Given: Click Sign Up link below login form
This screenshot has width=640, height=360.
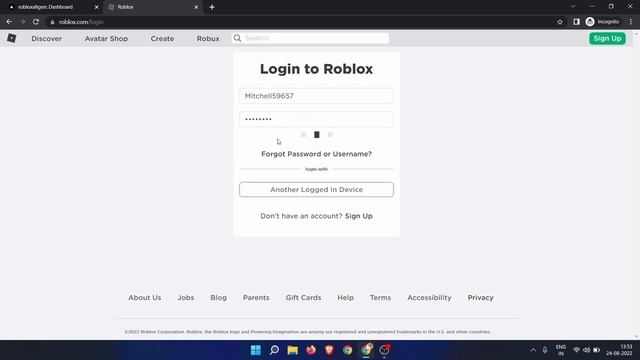Looking at the screenshot, I should tap(358, 216).
